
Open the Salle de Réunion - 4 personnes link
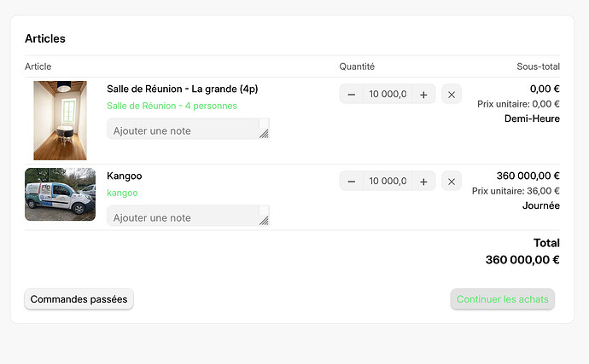pos(172,106)
